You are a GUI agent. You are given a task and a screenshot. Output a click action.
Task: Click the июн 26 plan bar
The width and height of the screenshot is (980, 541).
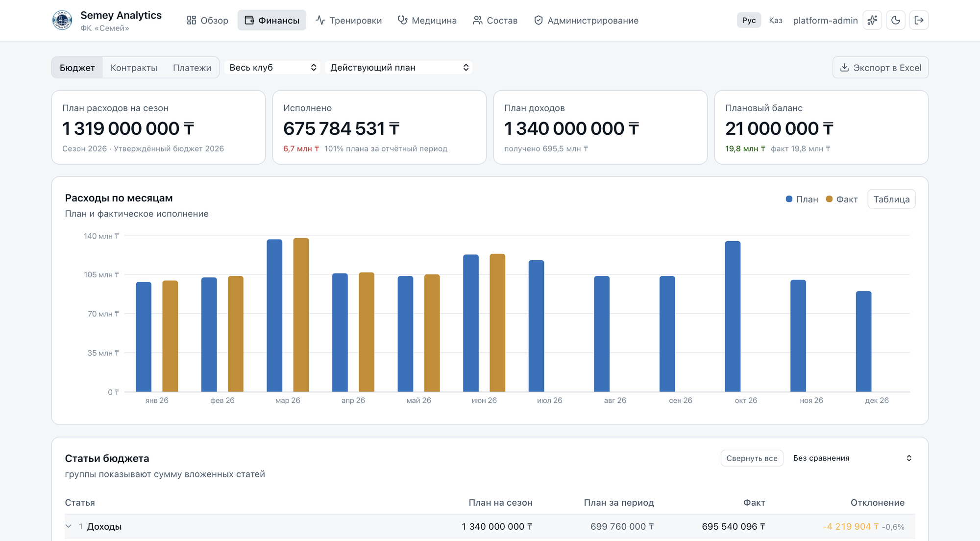point(471,323)
